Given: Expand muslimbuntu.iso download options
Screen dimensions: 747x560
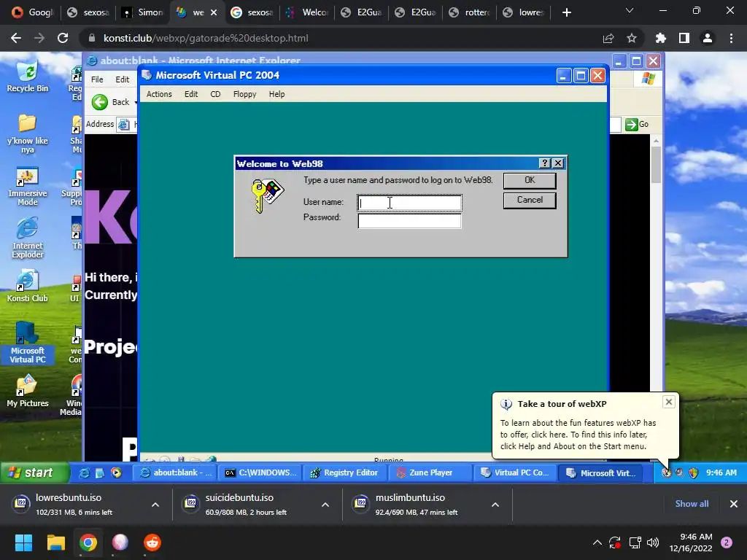Looking at the screenshot, I should coord(495,505).
